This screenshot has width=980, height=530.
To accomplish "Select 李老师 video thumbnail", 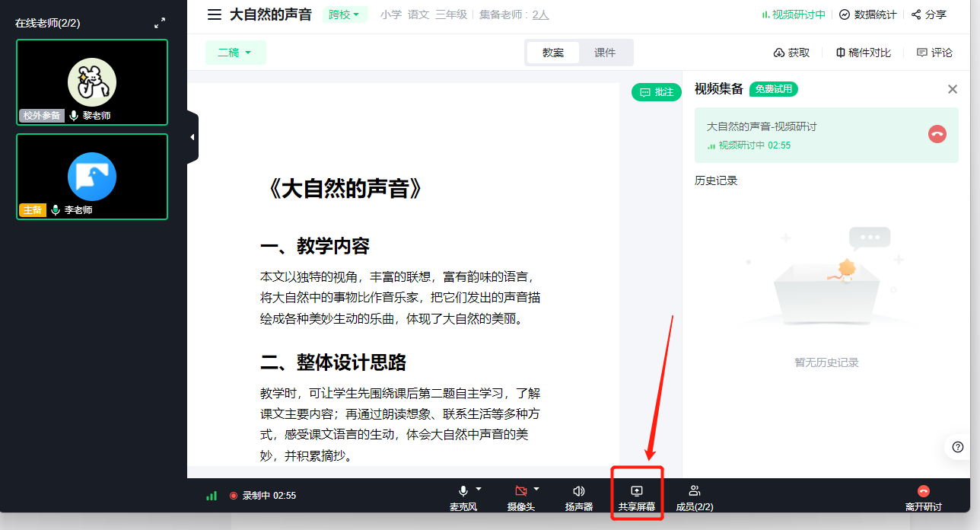I will (x=92, y=177).
